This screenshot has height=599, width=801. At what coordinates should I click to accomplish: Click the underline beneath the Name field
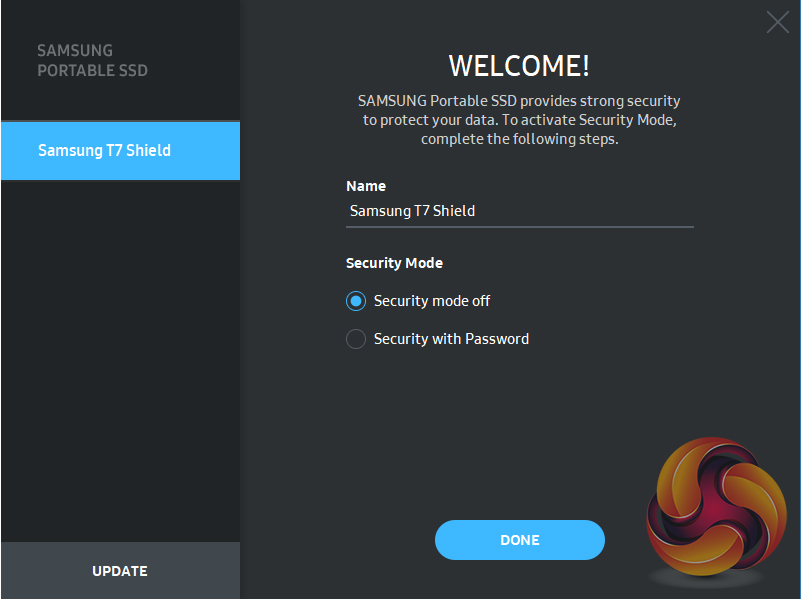pos(519,227)
